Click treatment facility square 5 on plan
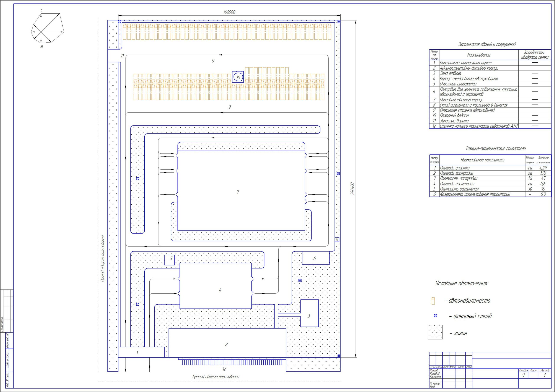The image size is (555, 392). point(170,260)
